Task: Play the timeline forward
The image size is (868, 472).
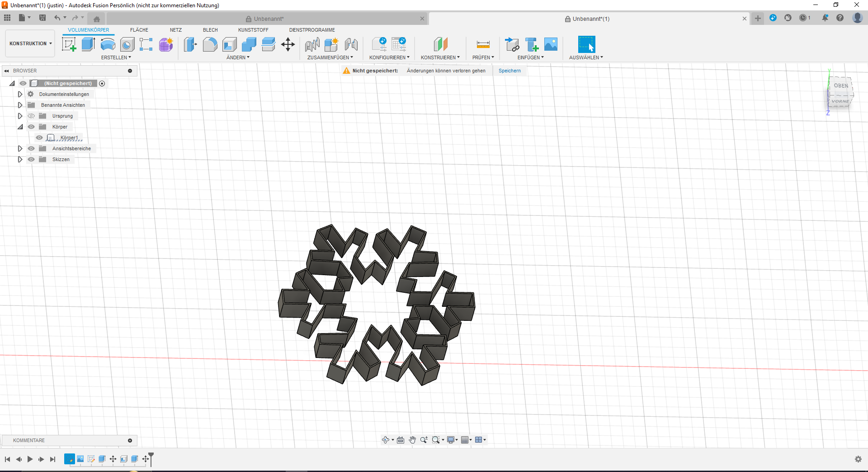Action: coord(30,459)
